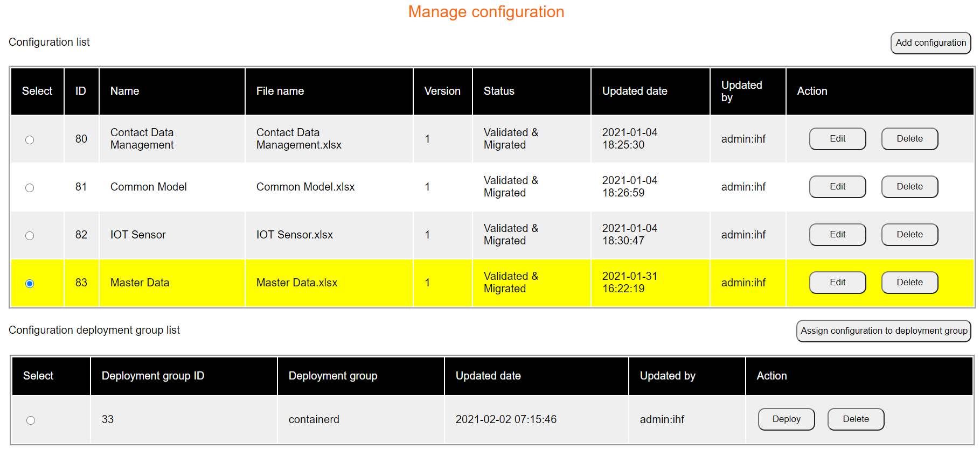980x457 pixels.
Task: Select the Master Data configuration radio button
Action: (x=30, y=284)
